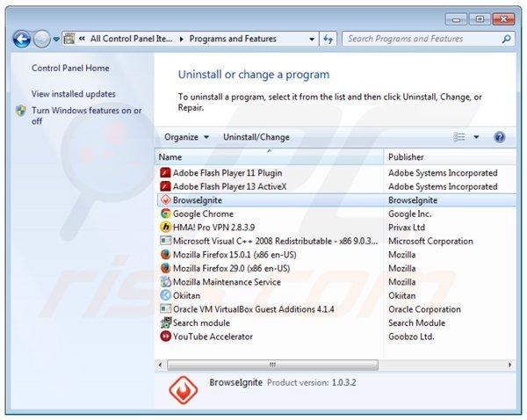Click the Mozilla Firefox 29.0 icon
The width and height of the screenshot is (527, 420).
tap(165, 268)
